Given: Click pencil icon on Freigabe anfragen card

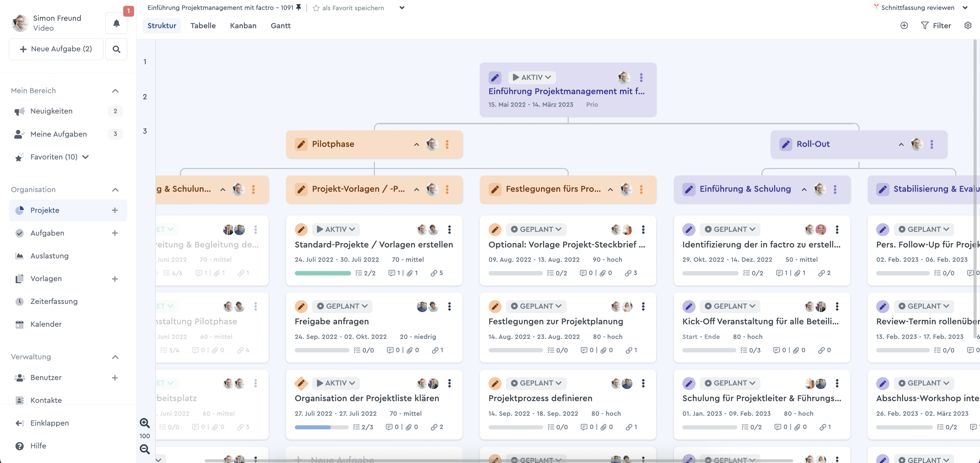Looking at the screenshot, I should 301,306.
